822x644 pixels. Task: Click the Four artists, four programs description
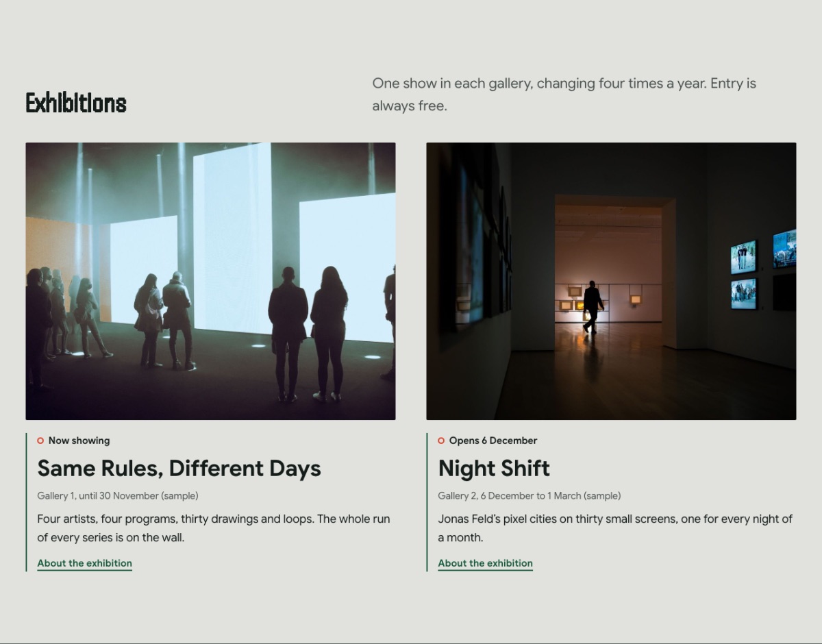point(214,528)
